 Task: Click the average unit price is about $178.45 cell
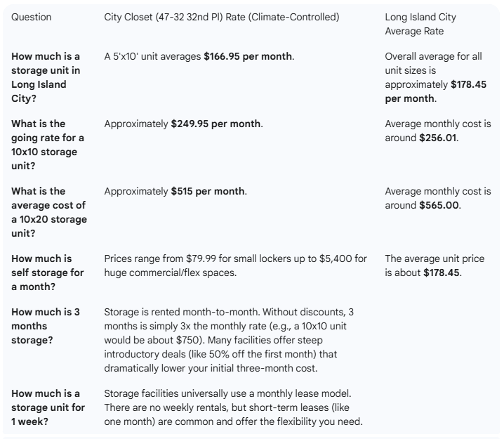pos(435,266)
